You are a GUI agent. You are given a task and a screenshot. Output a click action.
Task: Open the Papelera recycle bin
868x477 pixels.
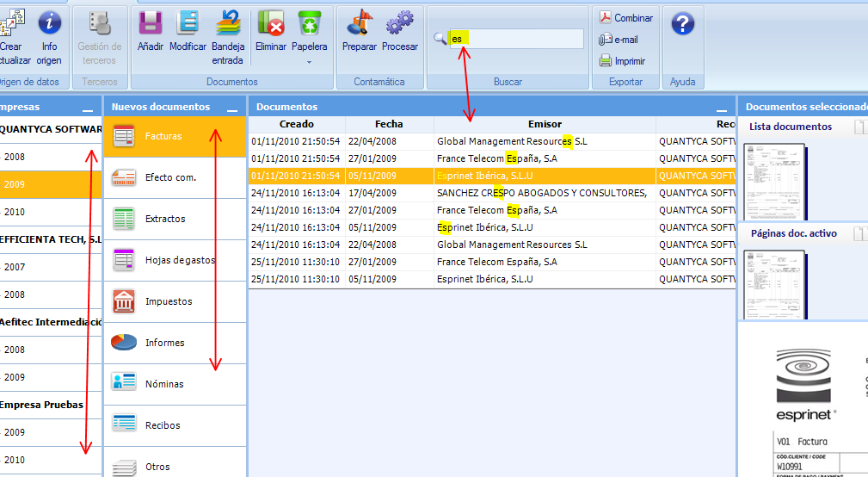(310, 32)
